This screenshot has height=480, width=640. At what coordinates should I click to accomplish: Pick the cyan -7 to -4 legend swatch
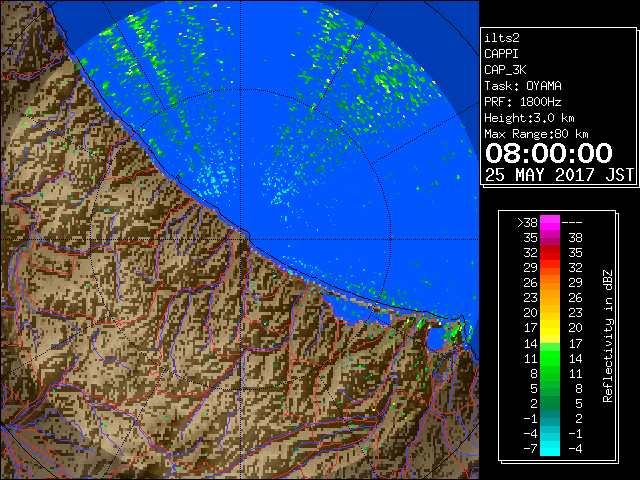pos(550,448)
